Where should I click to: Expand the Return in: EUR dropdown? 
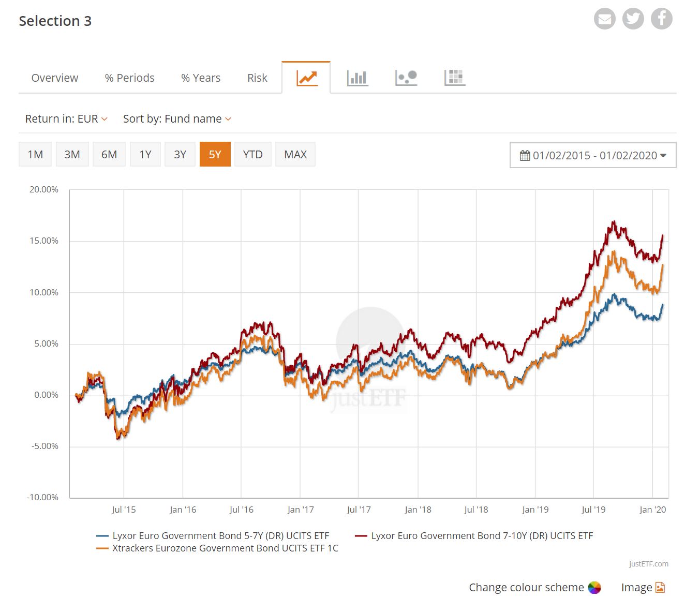point(66,119)
